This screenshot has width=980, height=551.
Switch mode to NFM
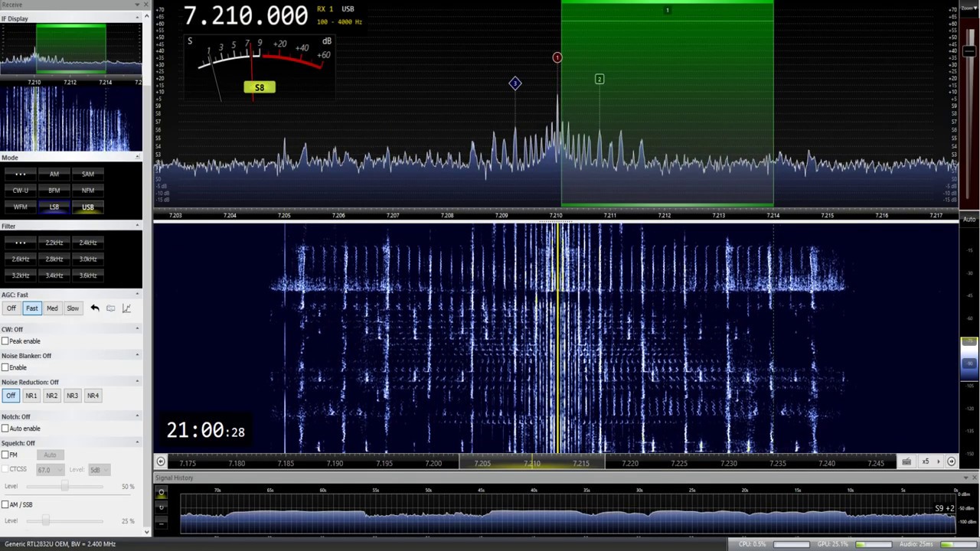click(x=88, y=191)
